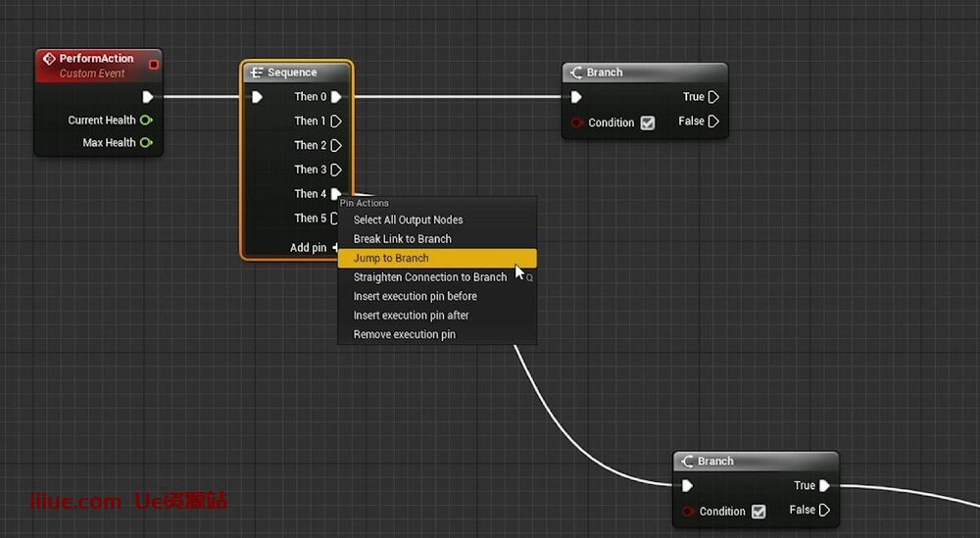
Task: Select the lower Branch node title
Action: pos(715,462)
